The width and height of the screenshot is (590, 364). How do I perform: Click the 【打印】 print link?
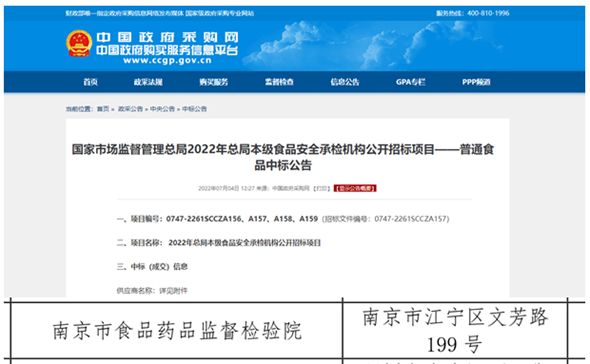(x=322, y=188)
